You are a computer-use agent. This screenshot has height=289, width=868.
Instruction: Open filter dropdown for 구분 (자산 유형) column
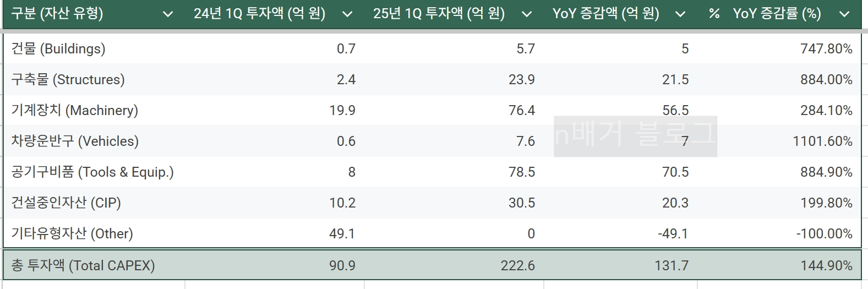(168, 14)
